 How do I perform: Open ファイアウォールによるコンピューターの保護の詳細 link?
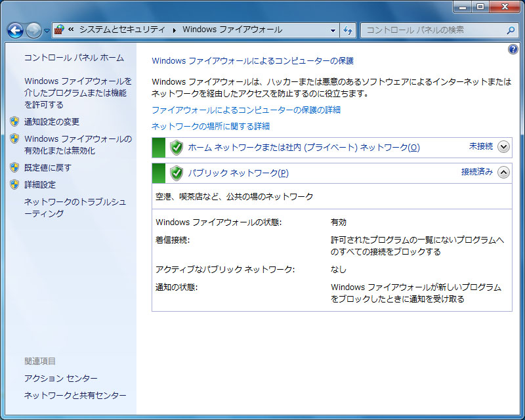[246, 110]
